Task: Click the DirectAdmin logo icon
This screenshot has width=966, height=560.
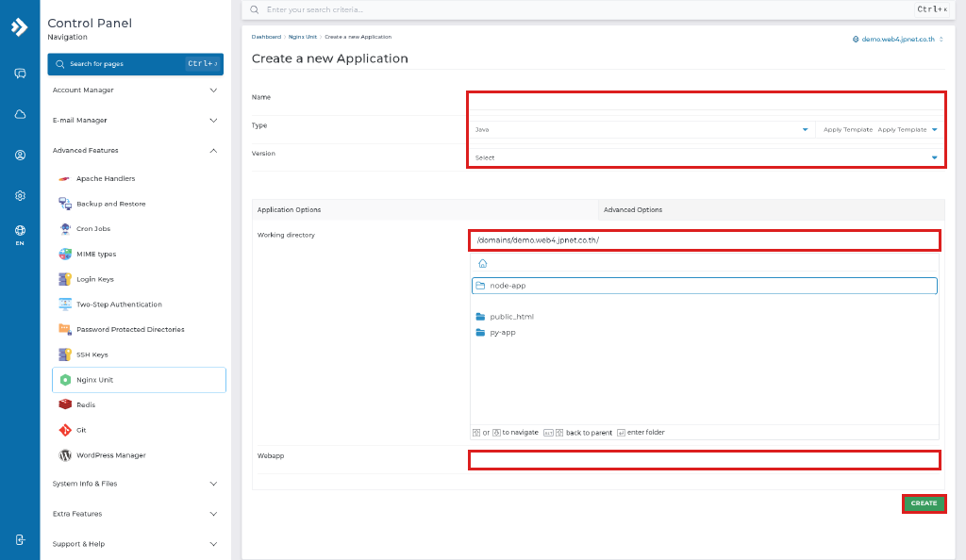Action: (x=19, y=26)
